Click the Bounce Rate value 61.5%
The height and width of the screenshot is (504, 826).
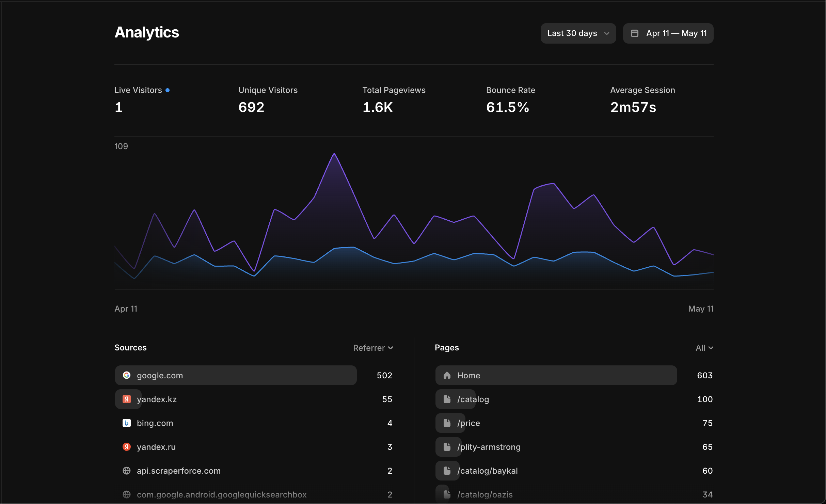[508, 107]
